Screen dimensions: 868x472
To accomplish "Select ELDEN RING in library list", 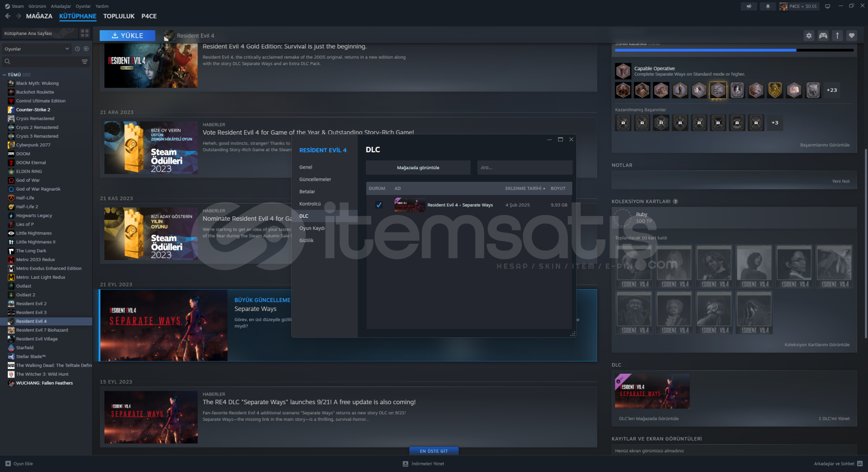I will click(29, 171).
